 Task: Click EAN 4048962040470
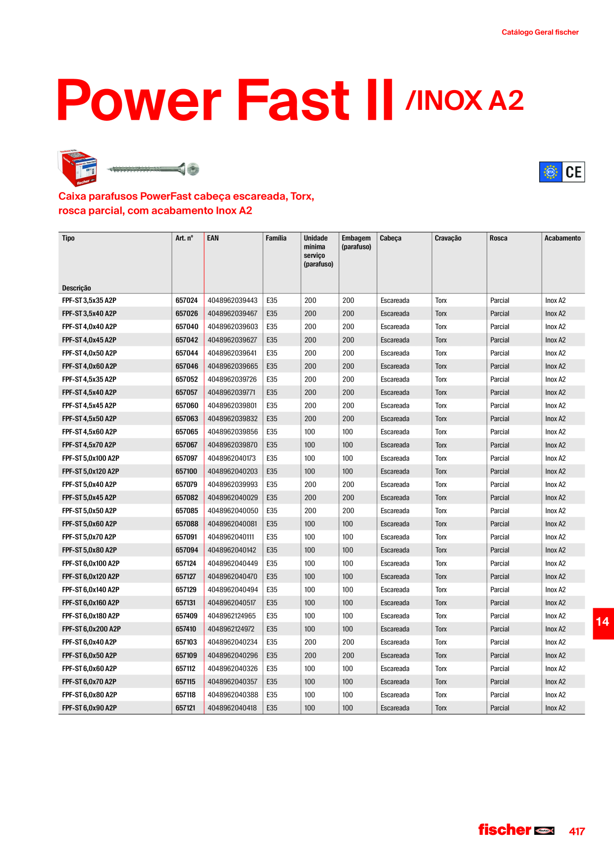coord(233,577)
